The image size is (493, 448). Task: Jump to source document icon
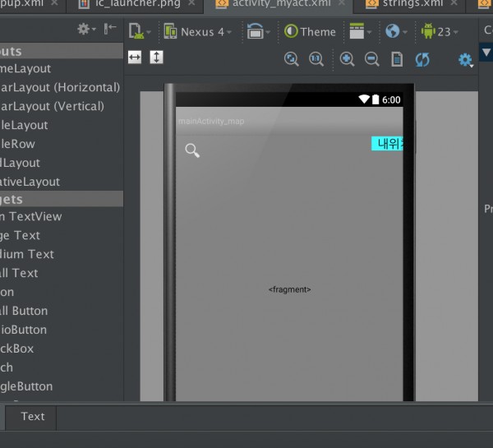point(397,59)
